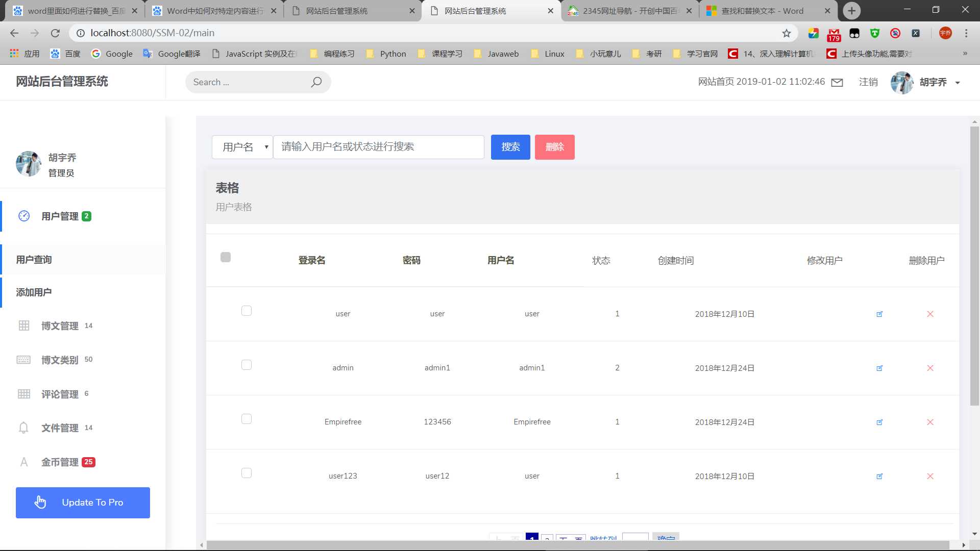Switch to the 2345网址导航 browser tab
This screenshot has width=980, height=551.
(629, 11)
